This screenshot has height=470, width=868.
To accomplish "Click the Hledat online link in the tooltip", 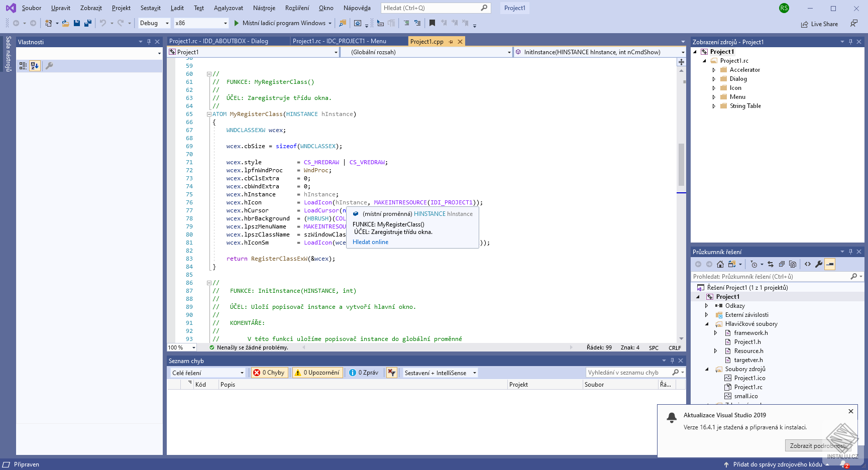I will [x=370, y=242].
